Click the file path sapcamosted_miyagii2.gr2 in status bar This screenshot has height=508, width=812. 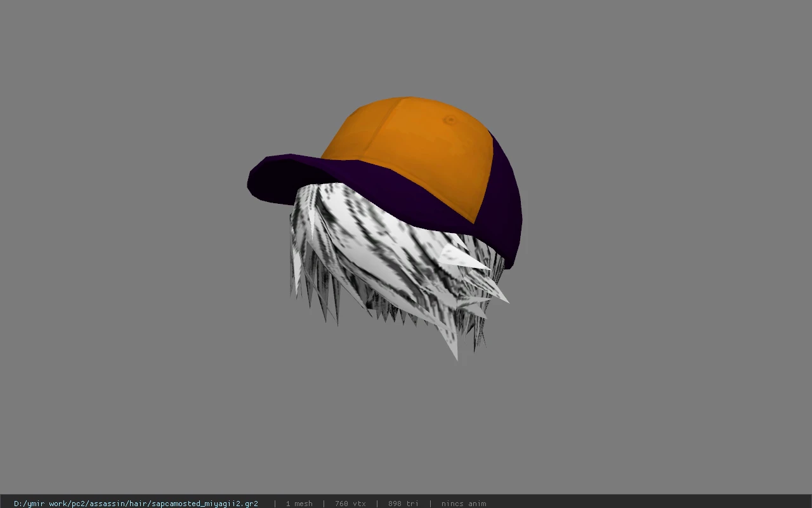point(136,504)
